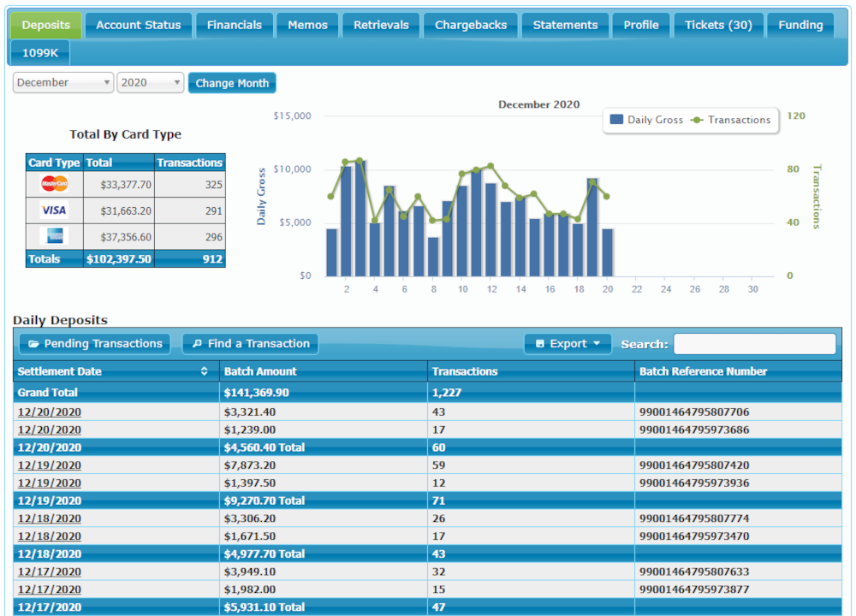
Task: Open Pending Transactions
Action: click(x=94, y=344)
